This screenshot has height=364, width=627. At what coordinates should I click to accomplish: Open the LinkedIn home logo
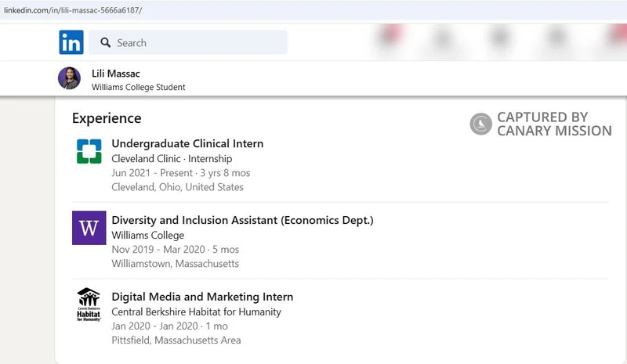tap(71, 42)
